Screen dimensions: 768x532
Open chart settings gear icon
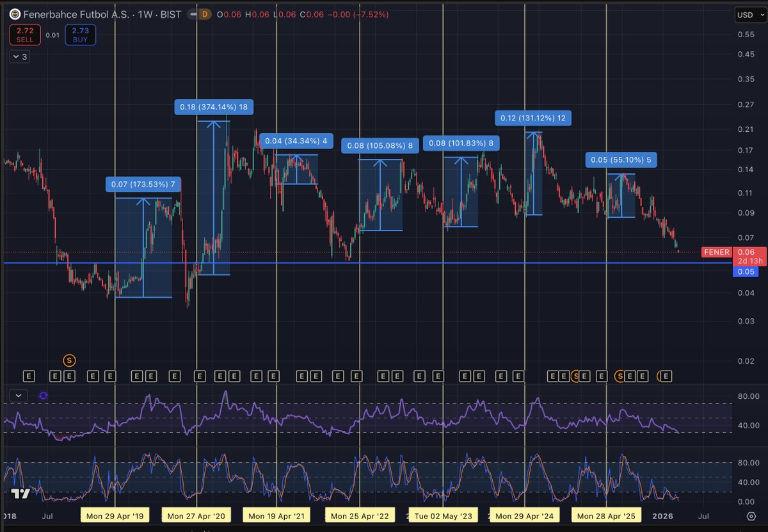[x=751, y=515]
